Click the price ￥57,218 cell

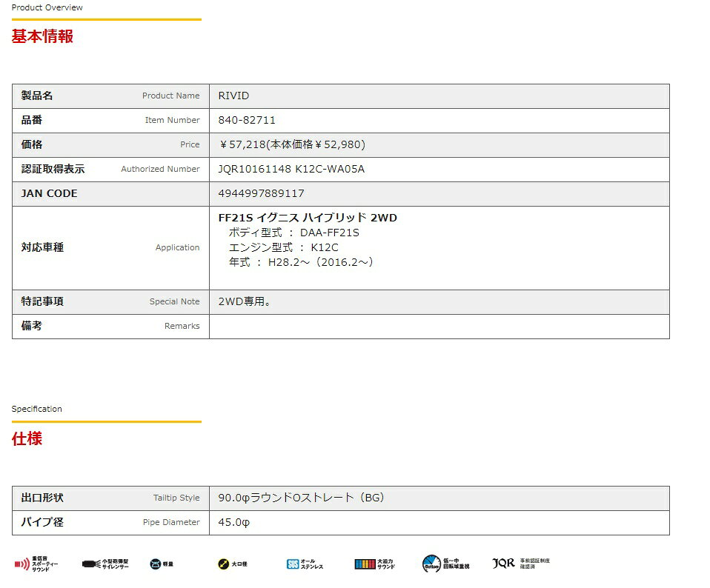[291, 144]
